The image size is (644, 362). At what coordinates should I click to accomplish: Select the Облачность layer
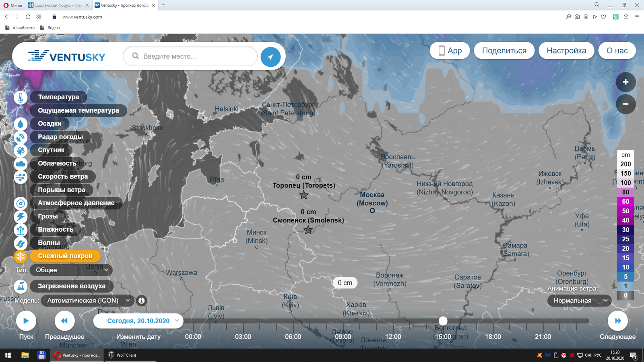click(x=57, y=163)
